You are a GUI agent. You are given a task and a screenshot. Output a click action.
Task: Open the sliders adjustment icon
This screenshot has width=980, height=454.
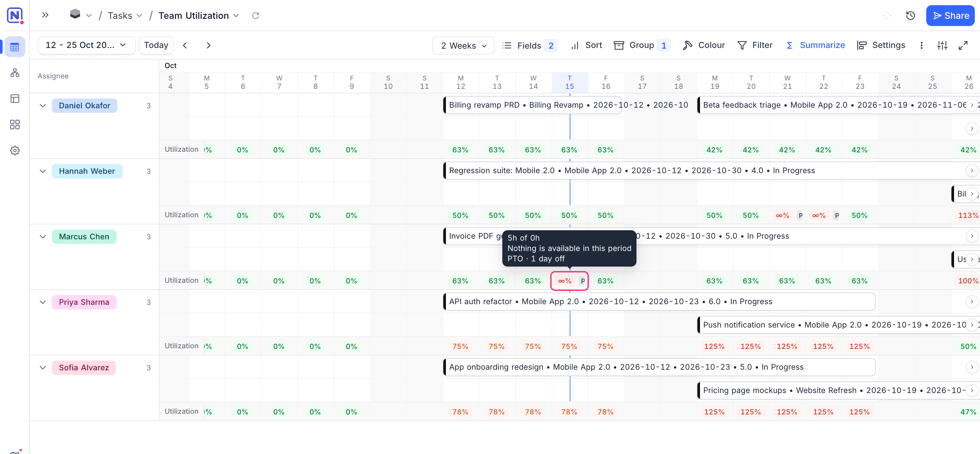(942, 45)
